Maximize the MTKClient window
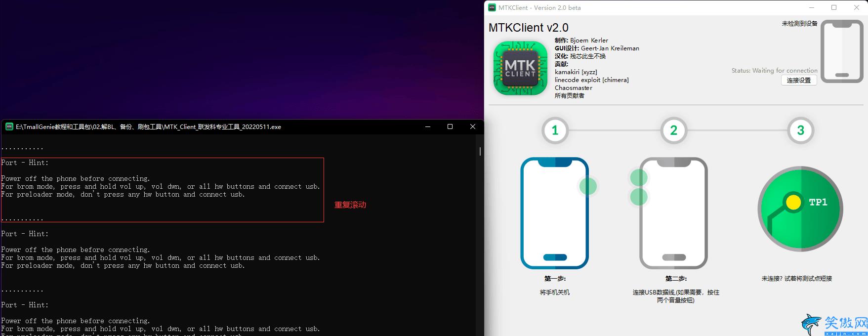Viewport: 868px width, 336px height. click(x=834, y=7)
